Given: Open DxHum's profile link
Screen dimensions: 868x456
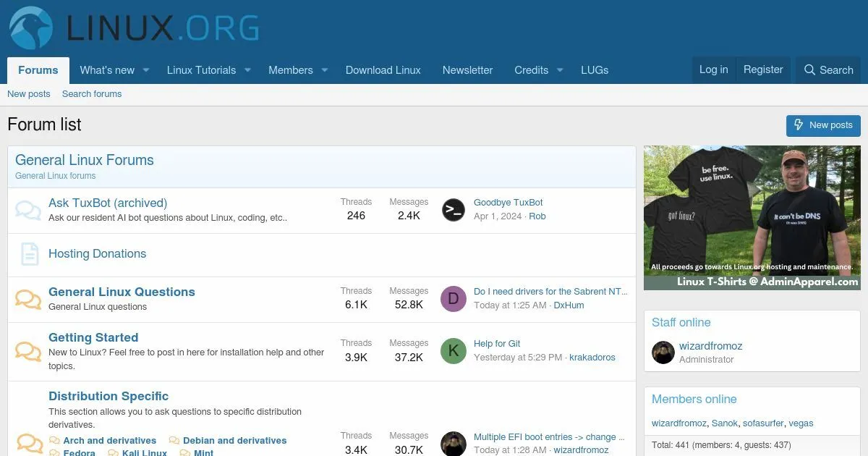Looking at the screenshot, I should [569, 305].
